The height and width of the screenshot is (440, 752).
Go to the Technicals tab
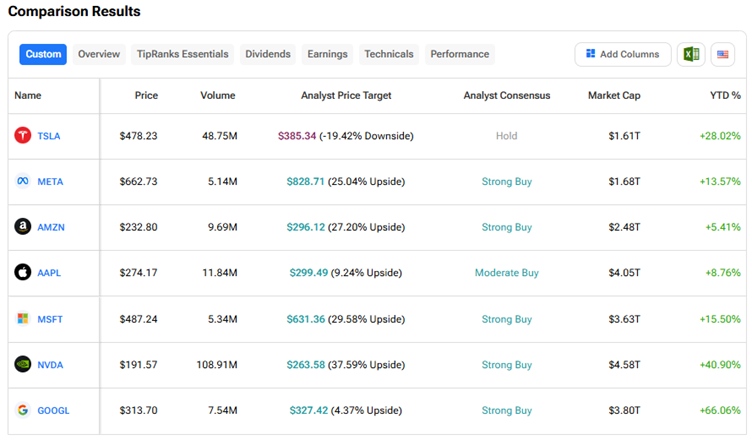(x=388, y=54)
